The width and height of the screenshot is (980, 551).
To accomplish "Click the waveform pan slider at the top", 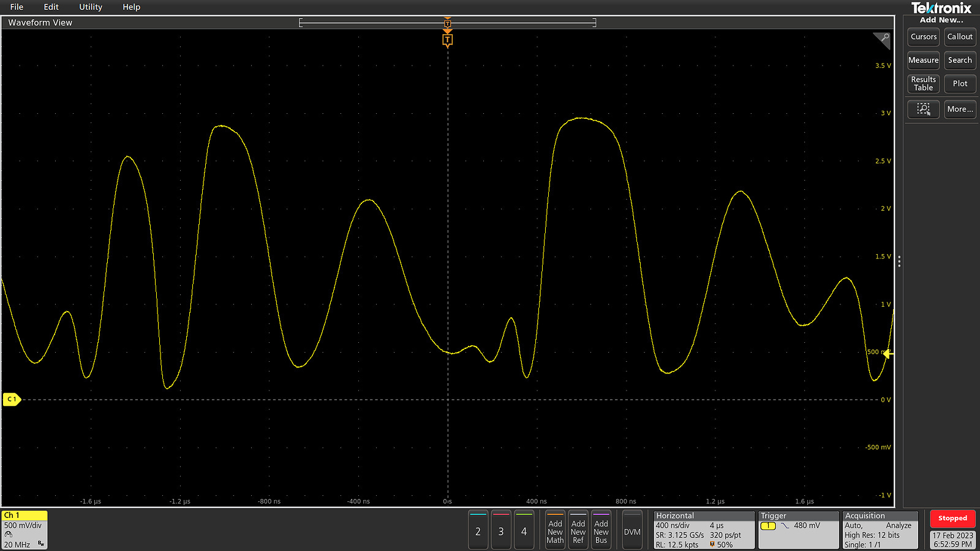I will [447, 22].
